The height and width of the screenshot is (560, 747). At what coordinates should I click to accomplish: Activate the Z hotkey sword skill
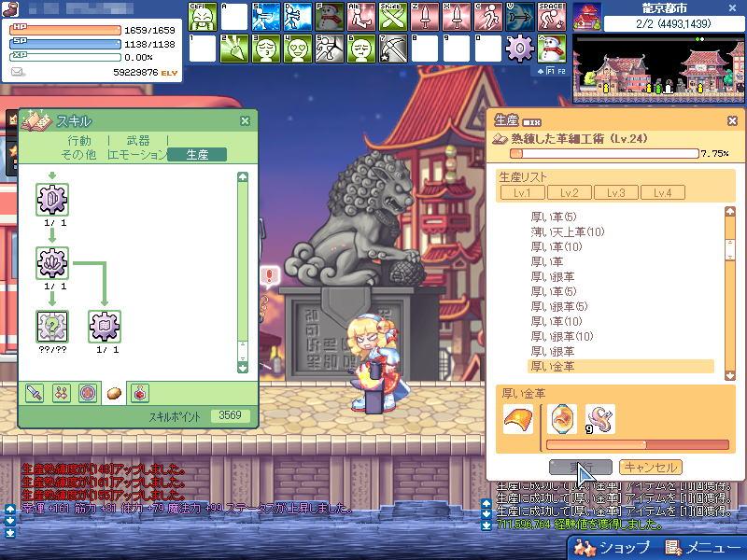(425, 17)
